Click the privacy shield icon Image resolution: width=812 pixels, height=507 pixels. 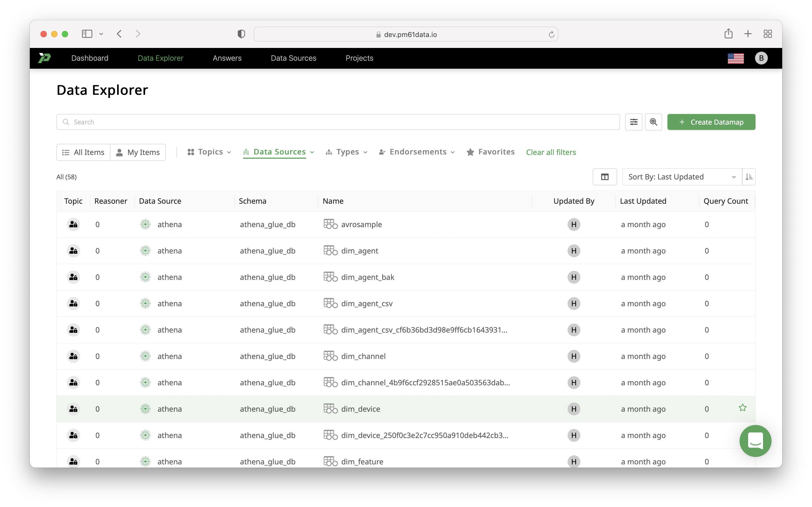click(x=241, y=34)
